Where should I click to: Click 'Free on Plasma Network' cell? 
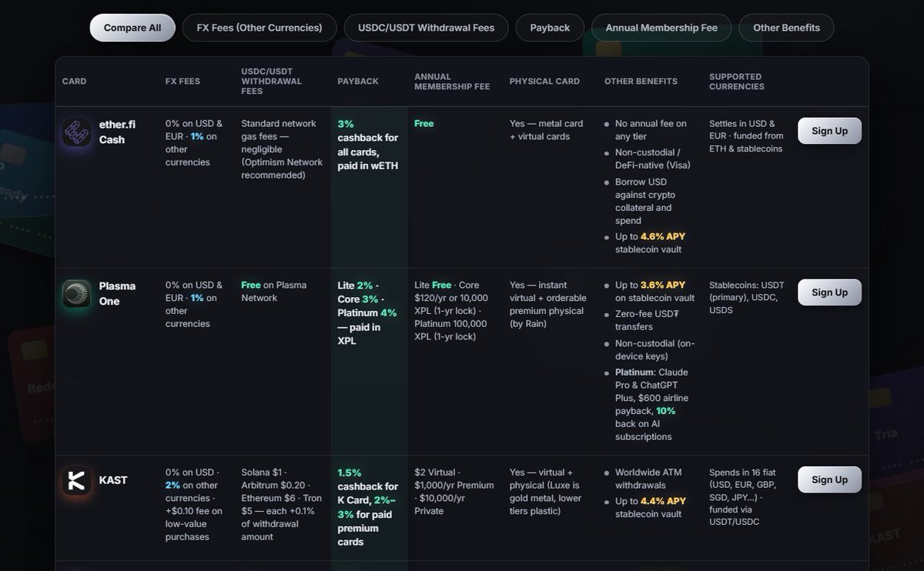274,292
